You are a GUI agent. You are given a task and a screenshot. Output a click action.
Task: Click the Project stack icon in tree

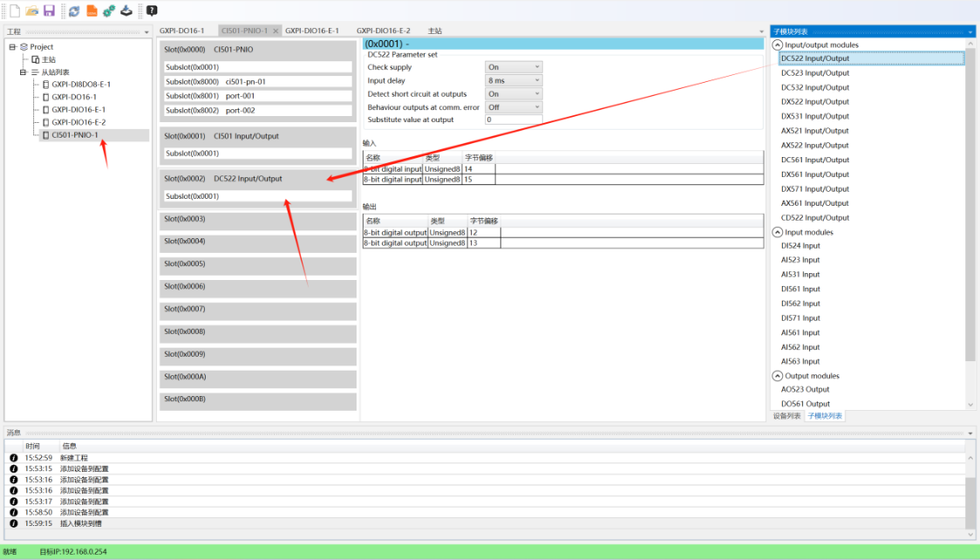click(24, 47)
